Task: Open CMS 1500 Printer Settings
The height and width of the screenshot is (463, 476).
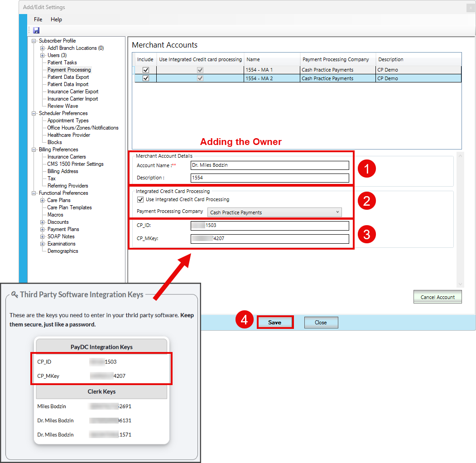Action: (x=75, y=164)
